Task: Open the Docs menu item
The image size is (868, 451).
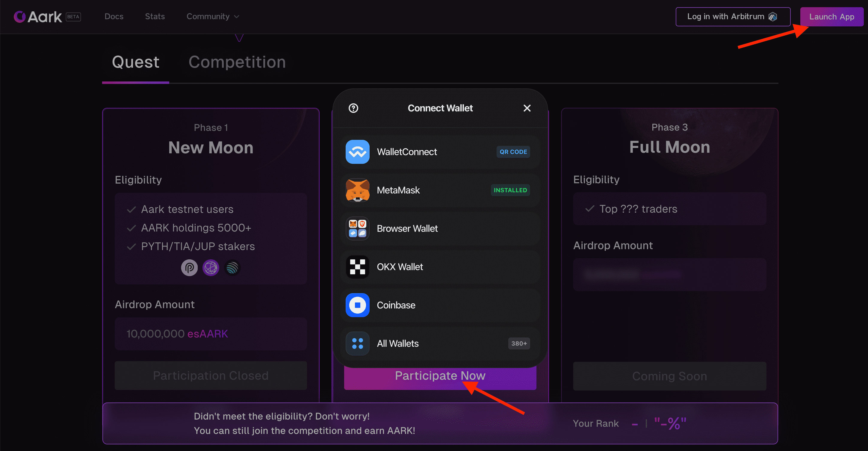Action: coord(114,16)
